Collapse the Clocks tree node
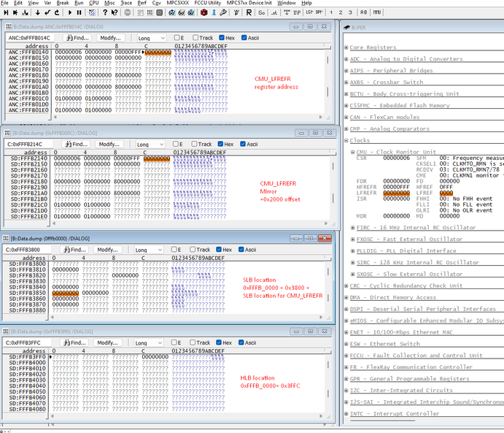504x433 pixels. click(x=346, y=140)
